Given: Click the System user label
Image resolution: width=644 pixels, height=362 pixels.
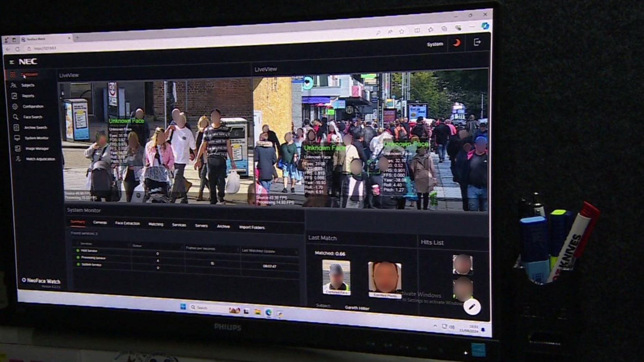Looking at the screenshot, I should pyautogui.click(x=435, y=44).
